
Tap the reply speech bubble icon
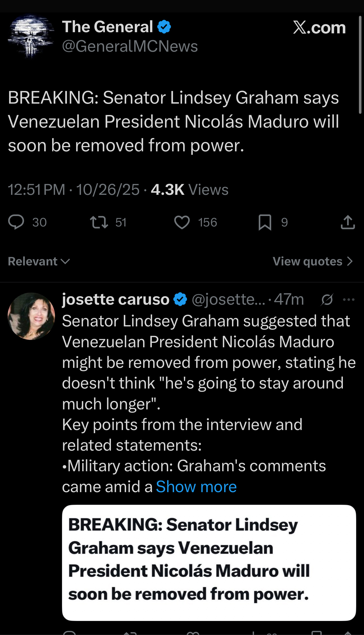click(16, 222)
